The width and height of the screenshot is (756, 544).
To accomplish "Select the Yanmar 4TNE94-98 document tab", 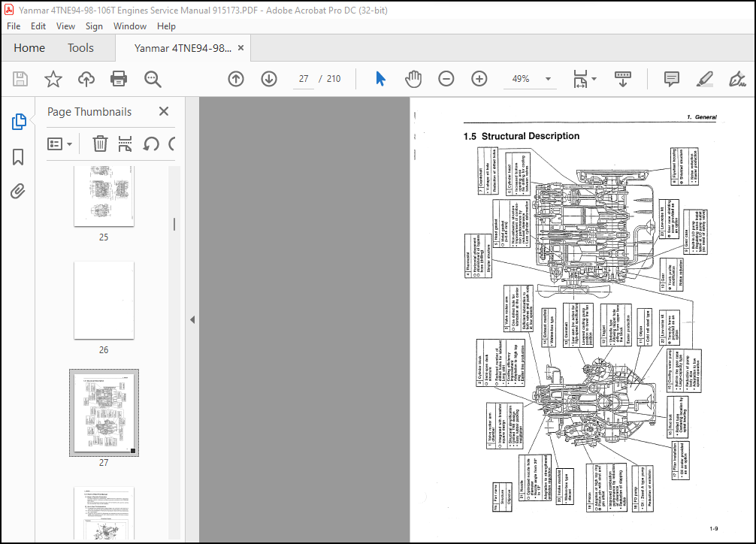I will [x=183, y=48].
